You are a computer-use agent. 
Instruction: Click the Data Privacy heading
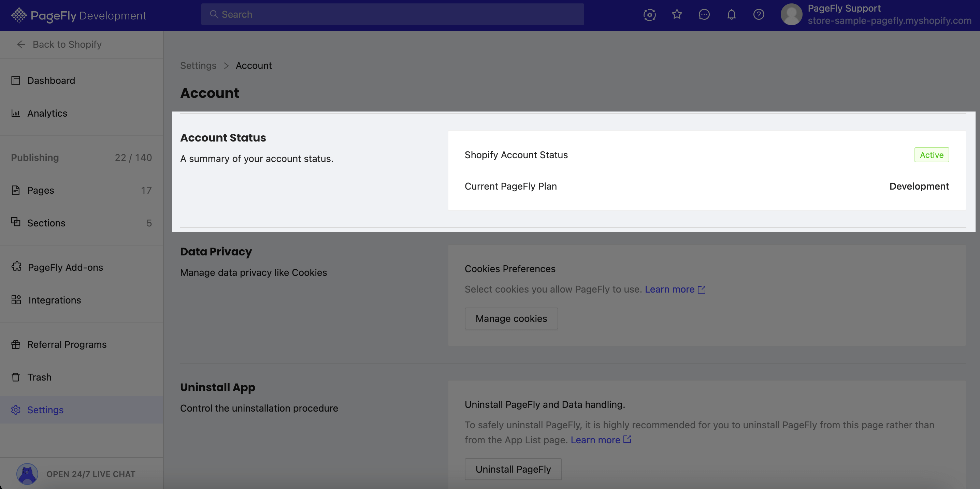click(x=216, y=252)
